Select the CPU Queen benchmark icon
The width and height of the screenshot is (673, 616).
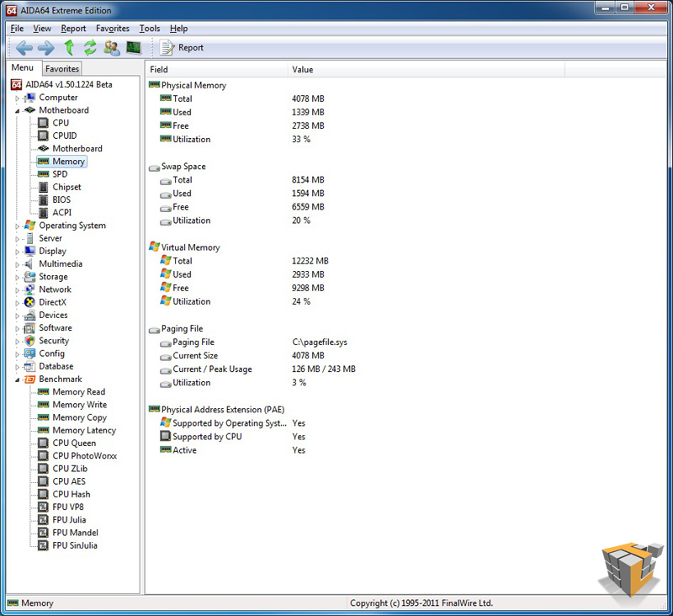(x=43, y=443)
